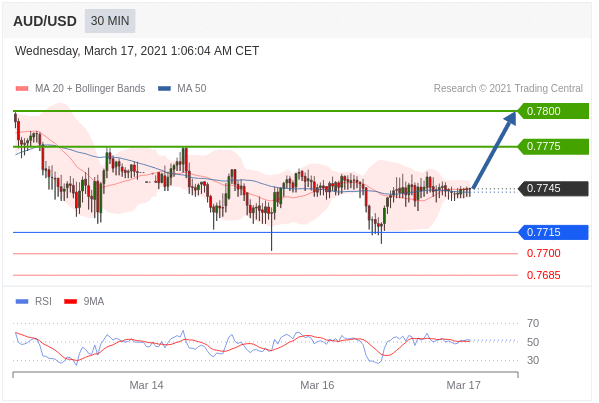Click the blue 0.7715 pivot tag
This screenshot has width=599, height=403.
point(553,232)
